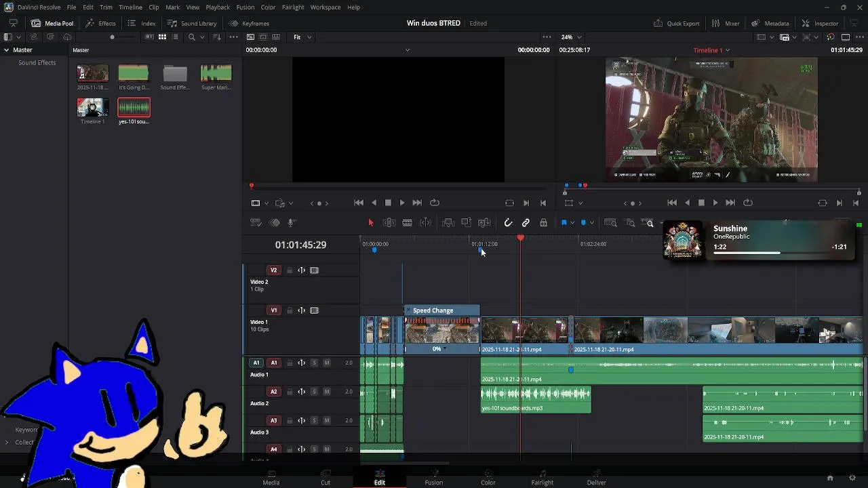Toggle Linked Selection chain icon

coord(526,223)
